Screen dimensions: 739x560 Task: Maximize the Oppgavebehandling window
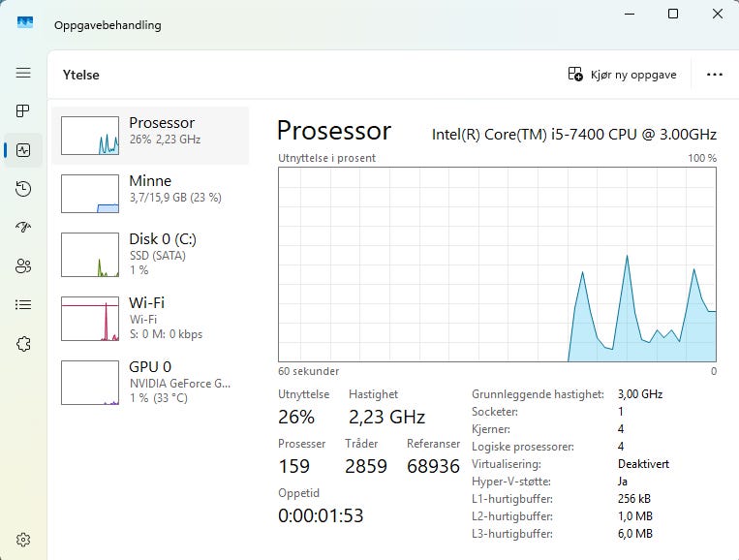pos(673,15)
